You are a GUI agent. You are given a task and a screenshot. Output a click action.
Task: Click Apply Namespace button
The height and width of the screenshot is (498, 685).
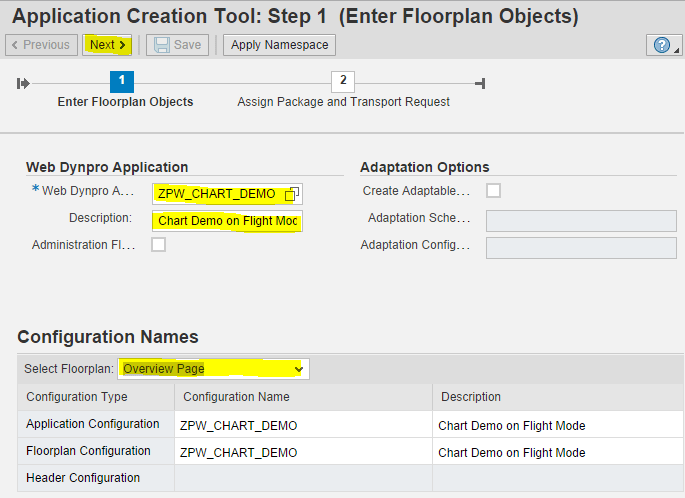click(280, 45)
